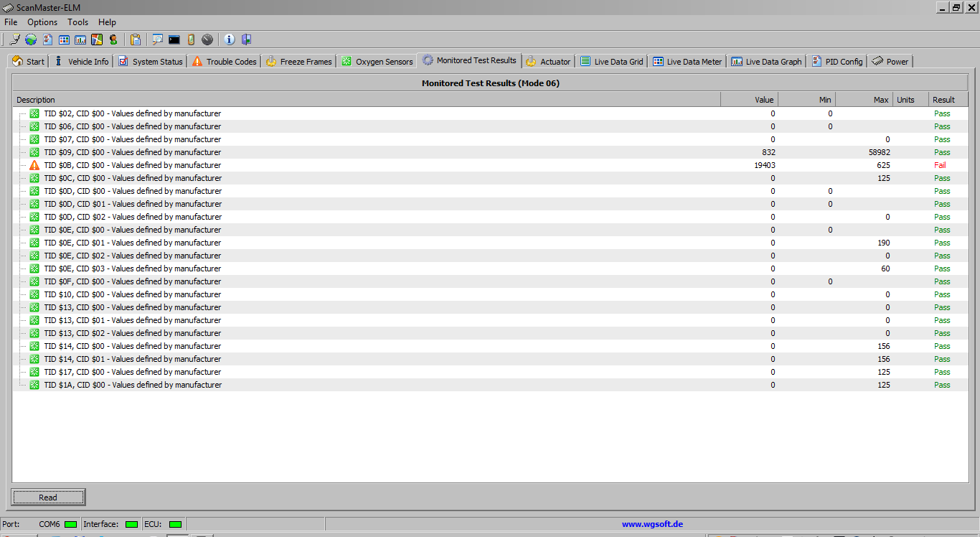Click the blue info toolbar icon
980x537 pixels.
(x=230, y=39)
